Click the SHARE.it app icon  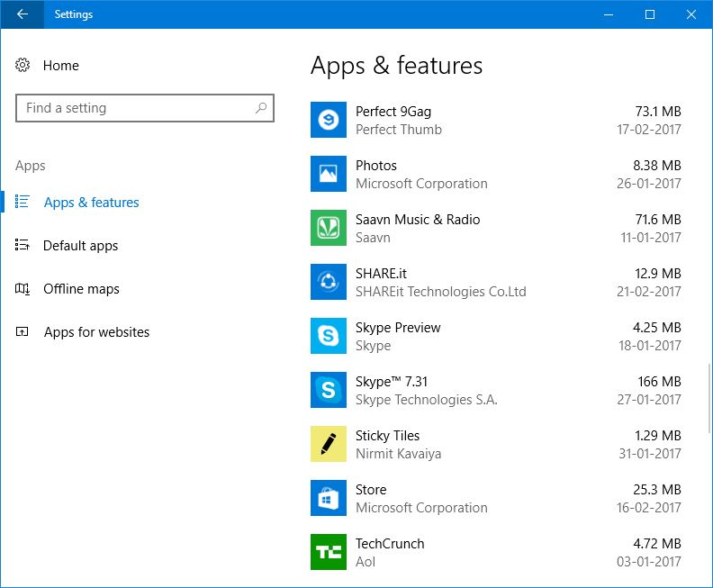tap(329, 282)
